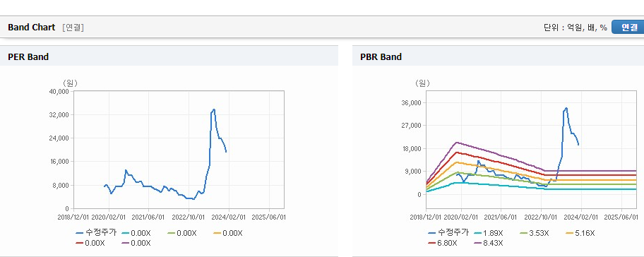644x257 pixels.
Task: Click the 단위 : 억원, 배, % text
Action: click(x=575, y=28)
